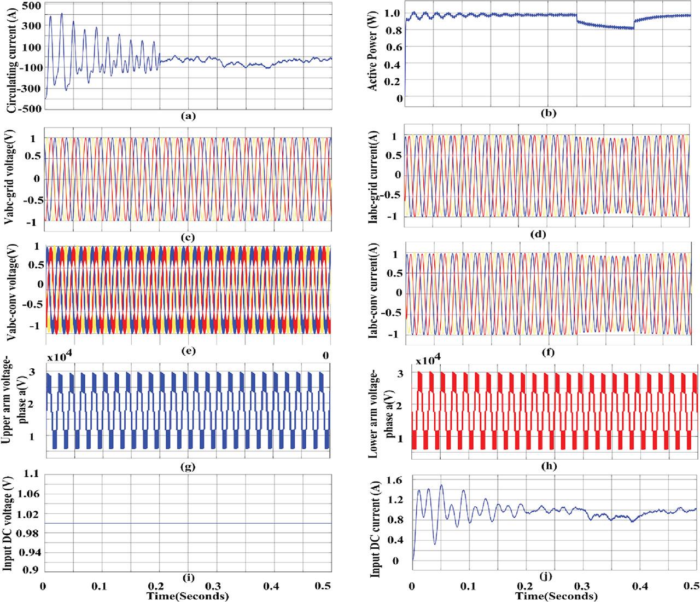Click the Circulating current (A) axis label
700x602 pixels.
[11, 57]
